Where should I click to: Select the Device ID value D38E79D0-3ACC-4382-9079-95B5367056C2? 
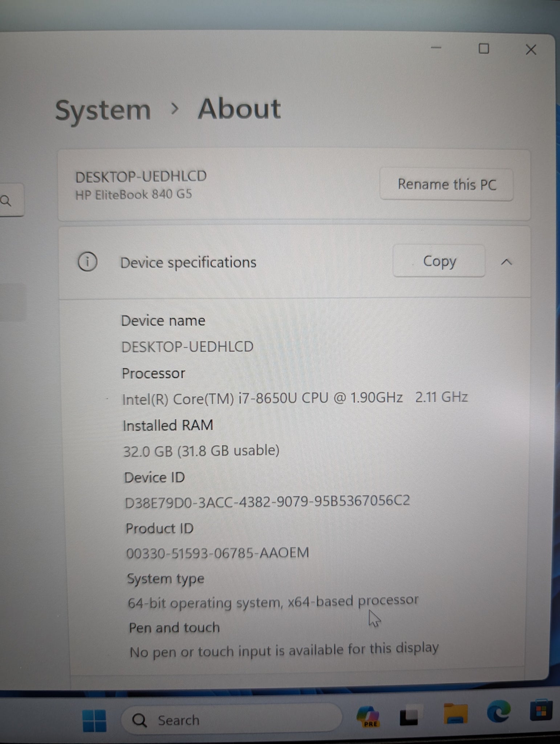pos(267,502)
